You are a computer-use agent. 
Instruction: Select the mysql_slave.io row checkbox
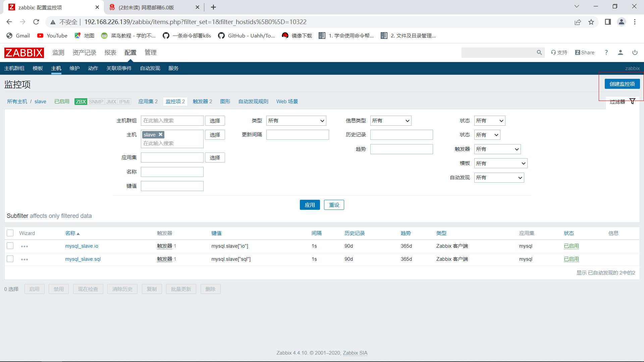pos(10,246)
